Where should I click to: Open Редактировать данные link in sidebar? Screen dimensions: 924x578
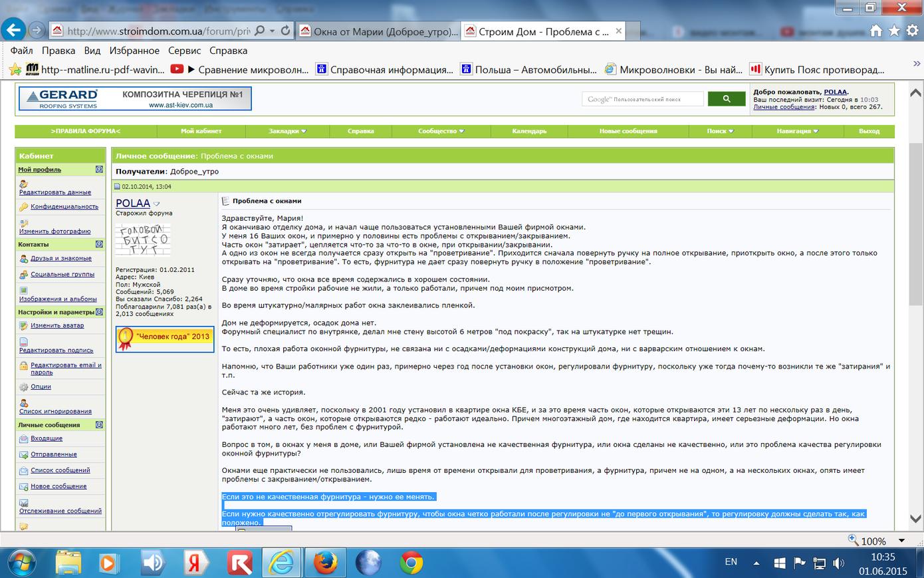(55, 192)
